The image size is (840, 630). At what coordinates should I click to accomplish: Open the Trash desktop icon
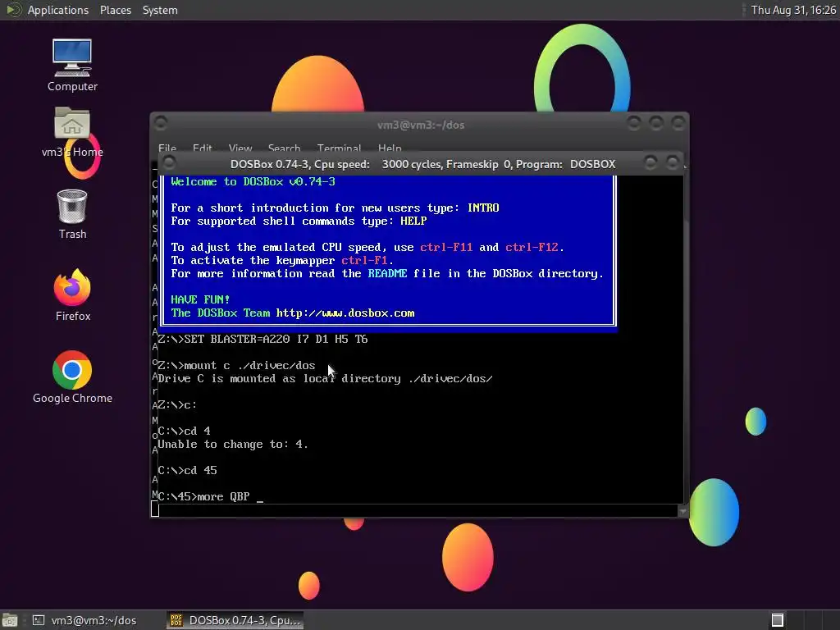pyautogui.click(x=72, y=214)
